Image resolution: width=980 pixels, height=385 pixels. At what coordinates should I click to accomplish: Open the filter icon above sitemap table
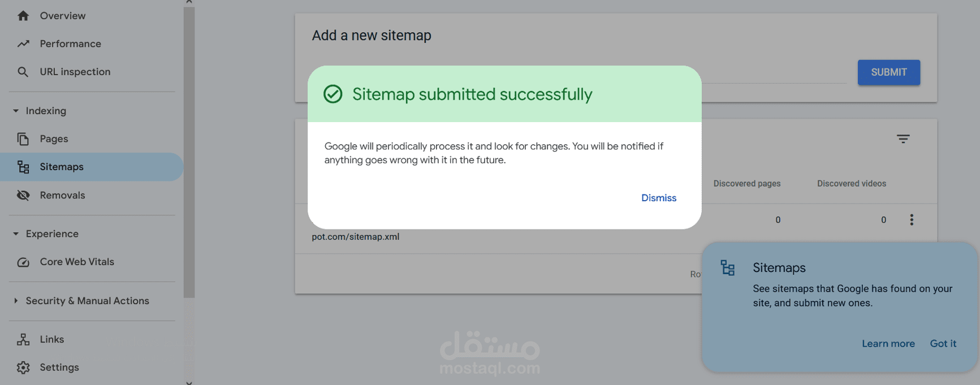(x=903, y=139)
